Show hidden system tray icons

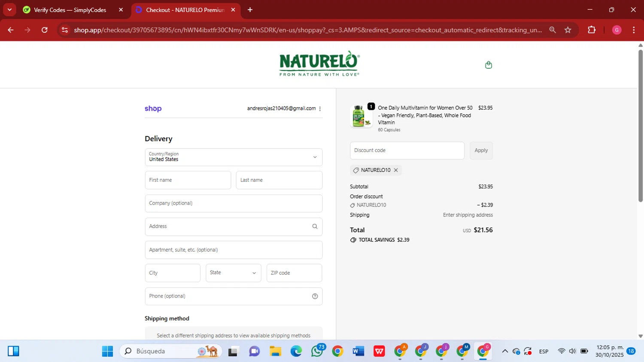tap(505, 351)
